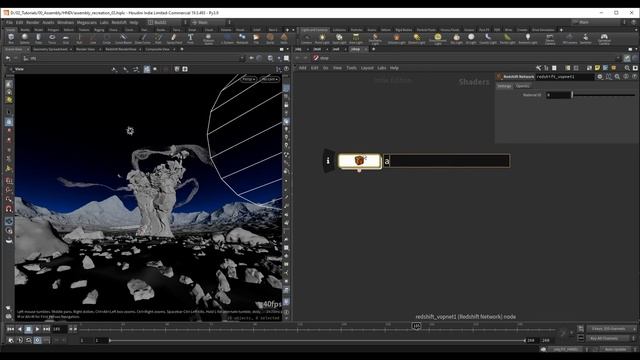Select the Torus shelf tool
This screenshot has width=640, height=360.
point(52,38)
